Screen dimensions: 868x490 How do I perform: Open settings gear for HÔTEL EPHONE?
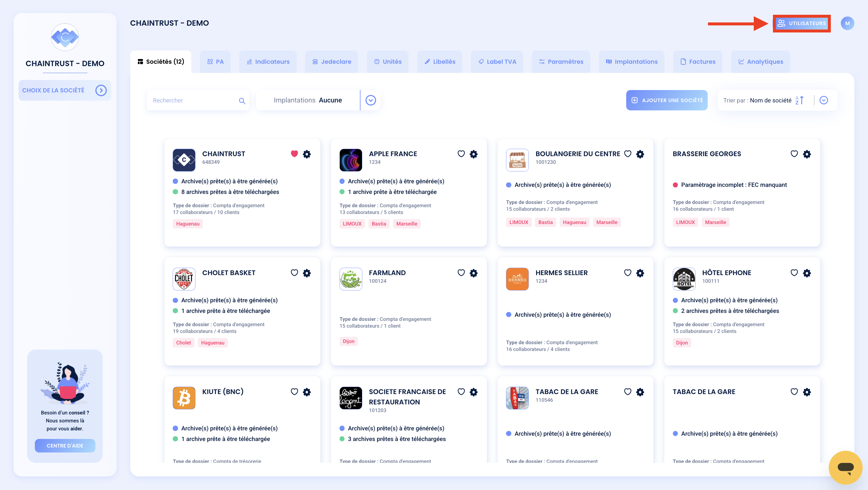tap(807, 273)
